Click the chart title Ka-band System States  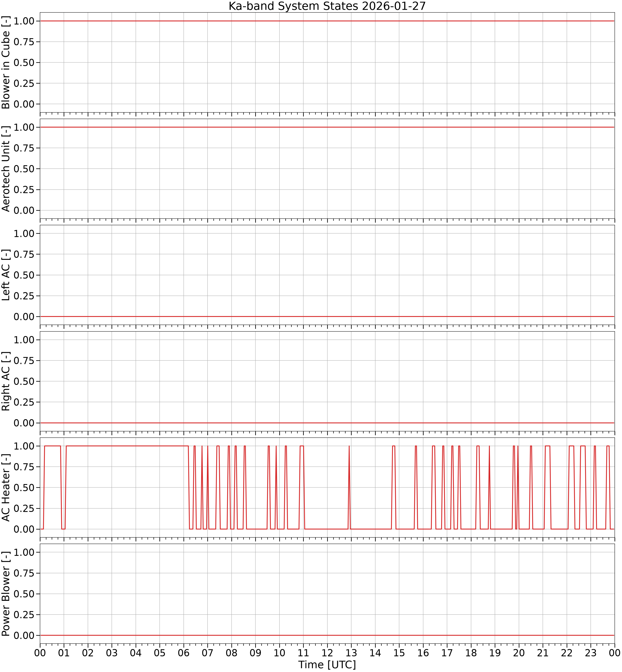(327, 6)
